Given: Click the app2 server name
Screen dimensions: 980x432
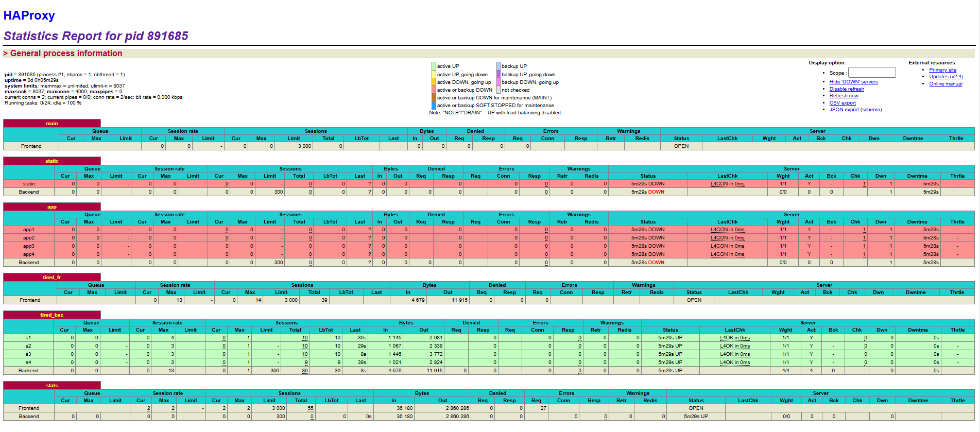Looking at the screenshot, I should pyautogui.click(x=28, y=238).
